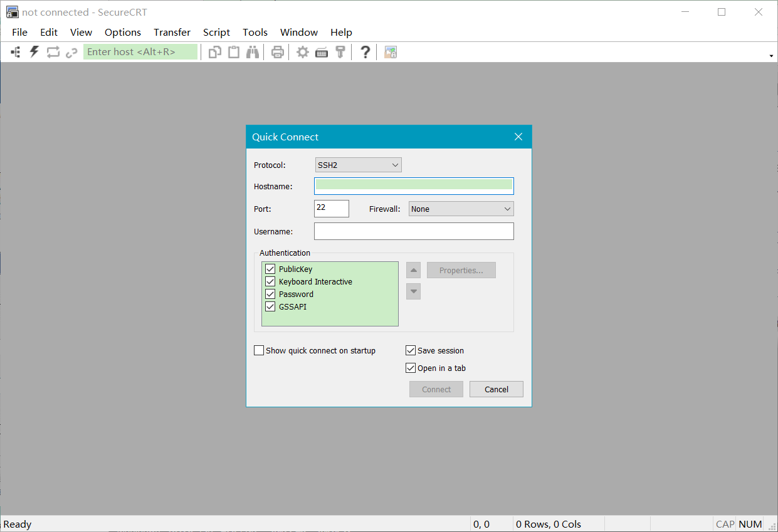Click the Disconnect chain-link icon
The height and width of the screenshot is (532, 778).
coord(71,52)
